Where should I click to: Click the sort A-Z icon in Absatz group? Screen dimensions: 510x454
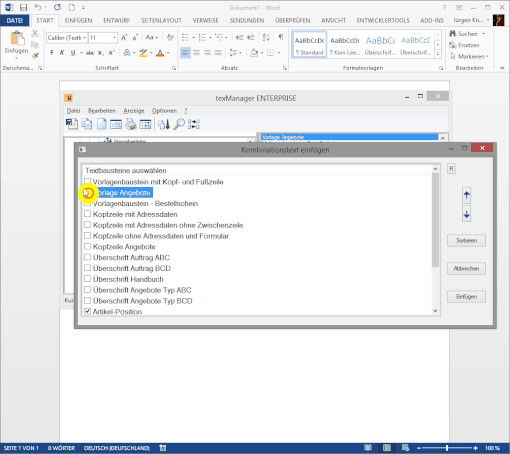[x=266, y=37]
